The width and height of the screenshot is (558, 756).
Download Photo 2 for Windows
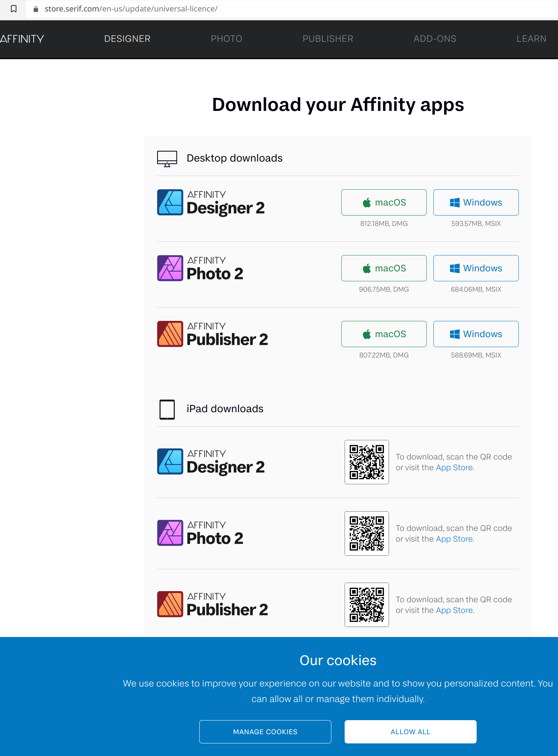[476, 268]
